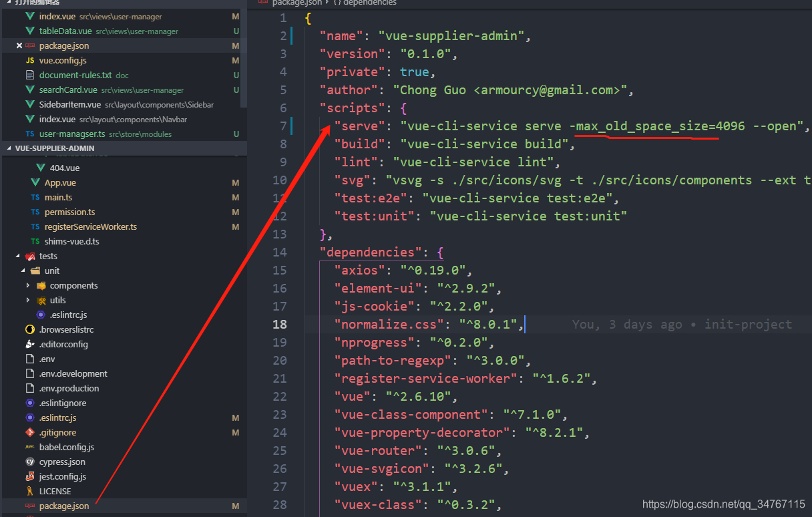
Task: Open the .editorconfig file
Action: point(53,344)
